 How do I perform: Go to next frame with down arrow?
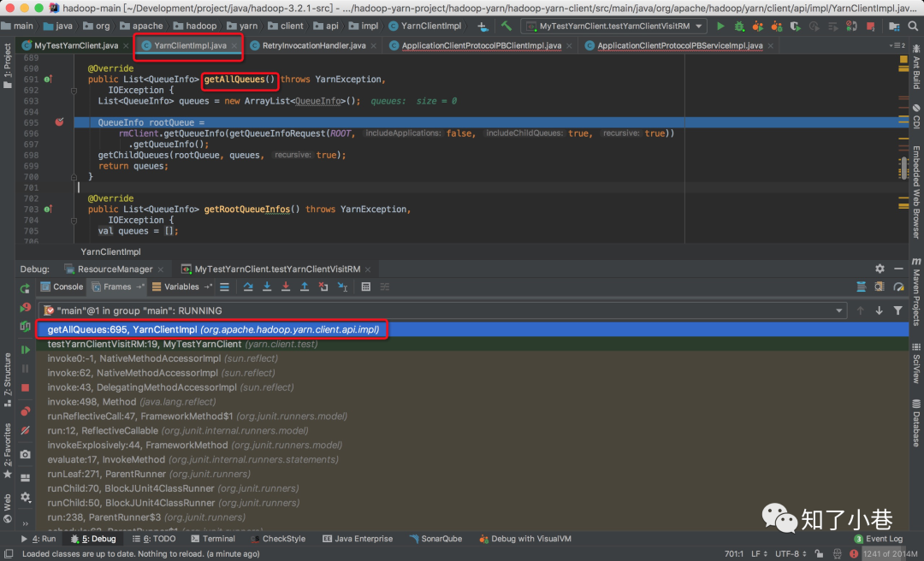tap(879, 310)
